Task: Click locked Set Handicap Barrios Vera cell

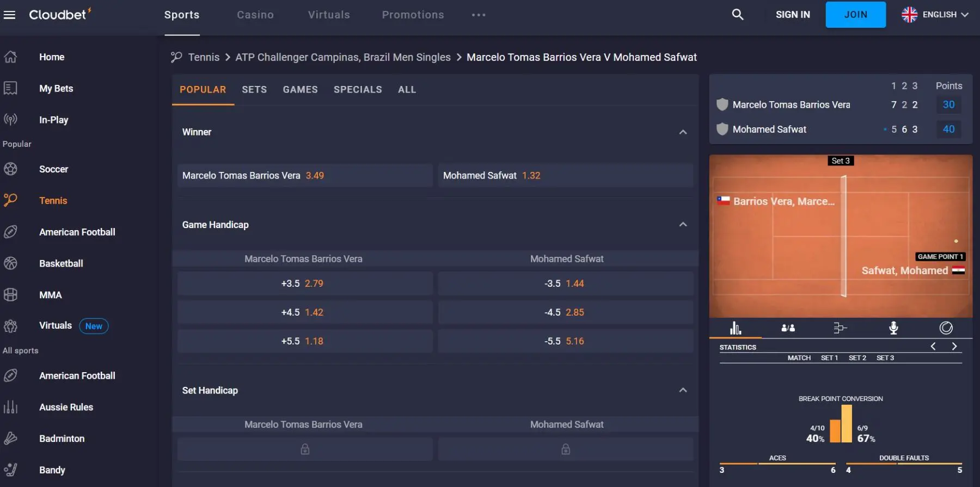Action: click(x=305, y=449)
